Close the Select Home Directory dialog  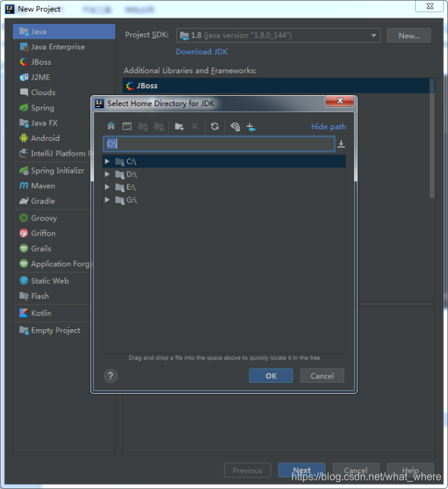(x=339, y=101)
